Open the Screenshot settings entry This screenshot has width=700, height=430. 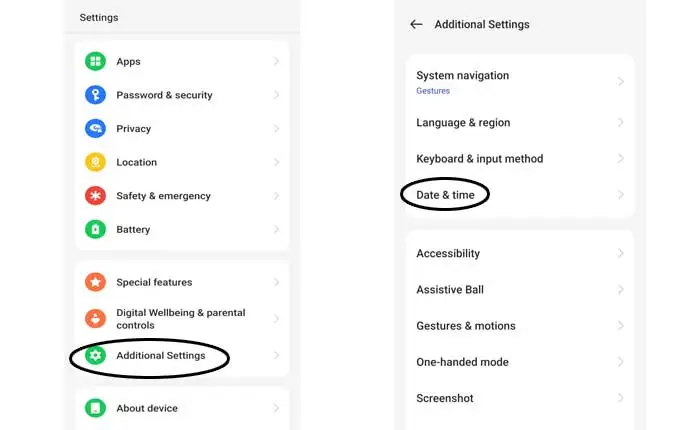click(x=444, y=398)
